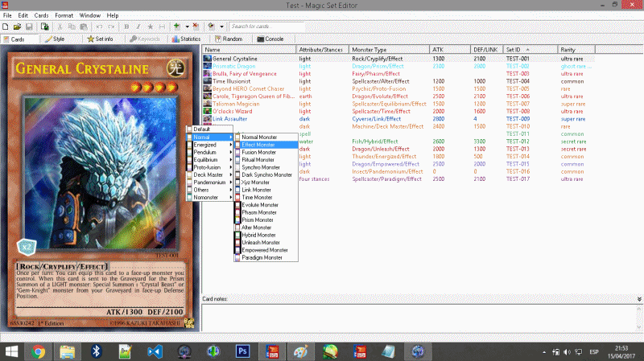The width and height of the screenshot is (644, 361).
Task: Choose Dark Synchro Monster type
Action: click(266, 174)
